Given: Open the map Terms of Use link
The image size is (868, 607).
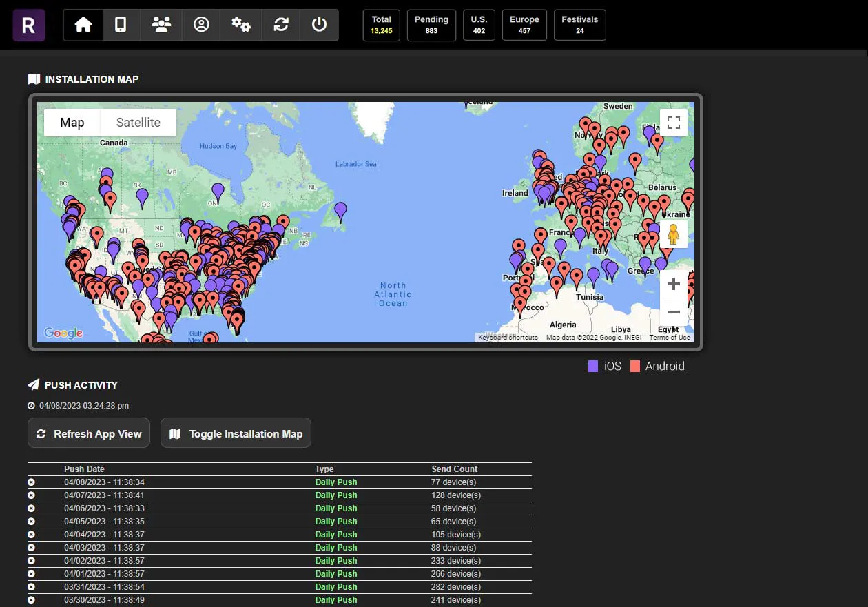Looking at the screenshot, I should pyautogui.click(x=670, y=338).
